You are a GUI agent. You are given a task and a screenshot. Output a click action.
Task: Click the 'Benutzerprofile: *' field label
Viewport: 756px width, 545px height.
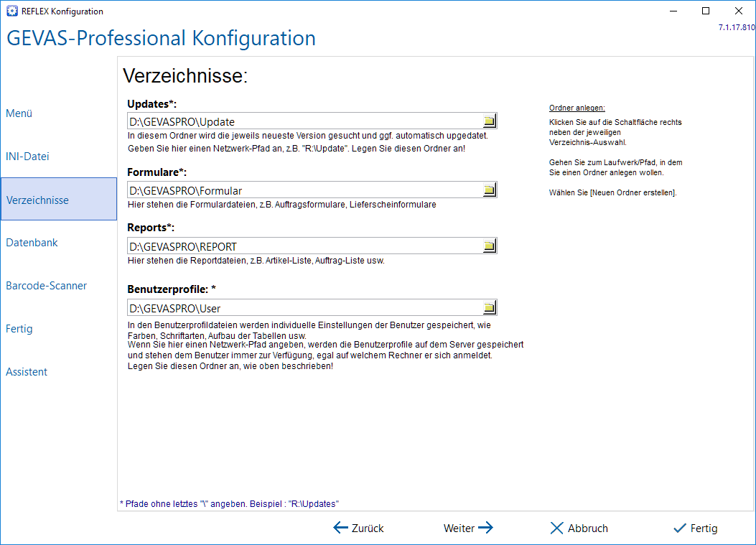pyautogui.click(x=172, y=289)
